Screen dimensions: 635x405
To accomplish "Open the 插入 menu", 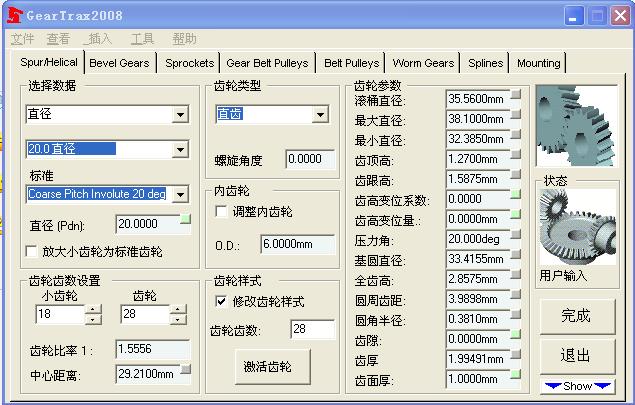I will pos(98,39).
